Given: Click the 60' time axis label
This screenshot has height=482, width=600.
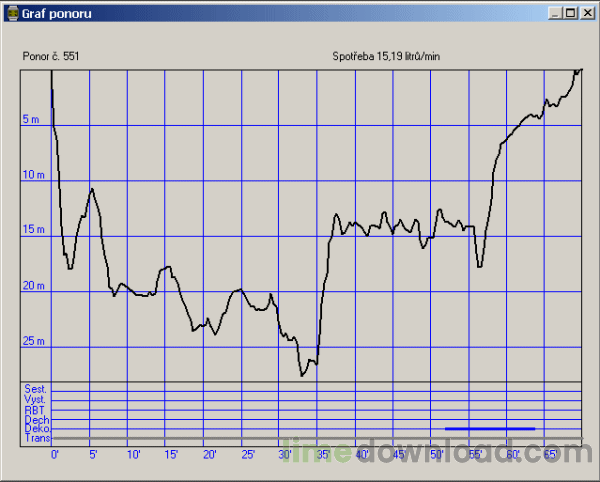Looking at the screenshot, I should (513, 454).
